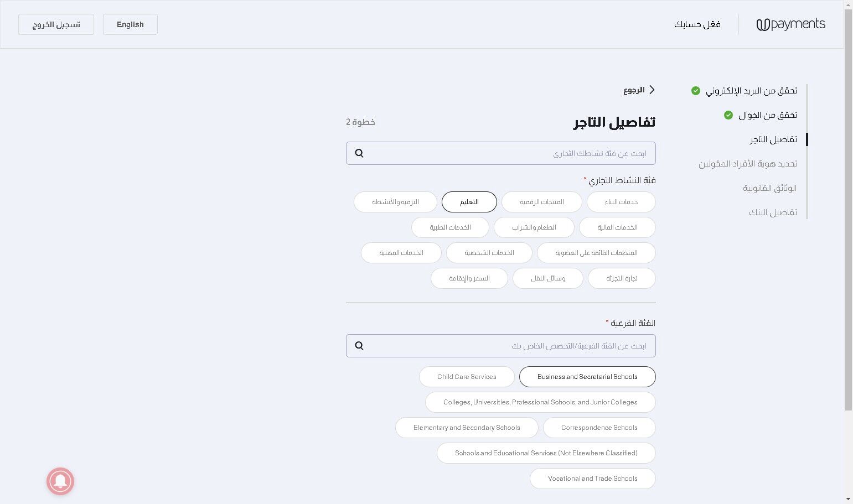Switch language using English button
853x504 pixels.
pos(130,24)
